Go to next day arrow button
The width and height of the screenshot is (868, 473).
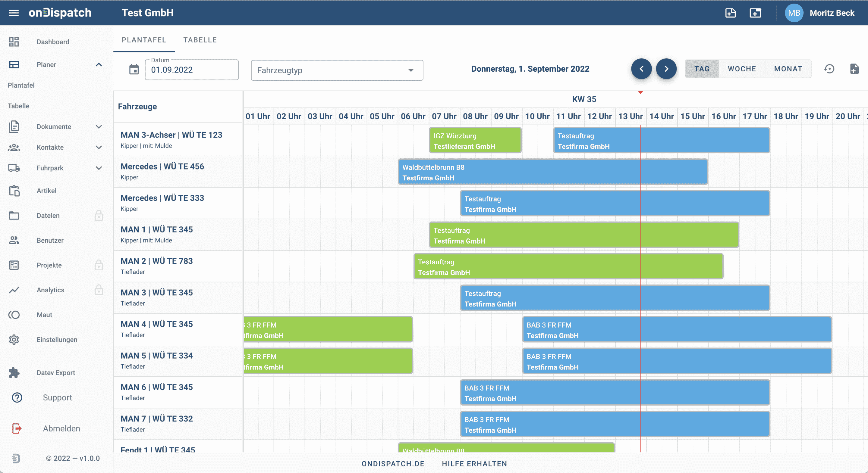click(666, 69)
